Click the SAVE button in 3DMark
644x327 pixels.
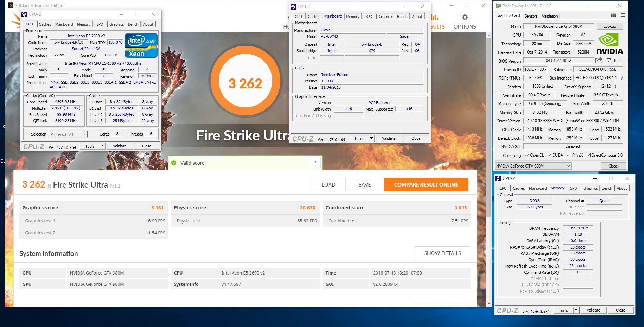[365, 184]
